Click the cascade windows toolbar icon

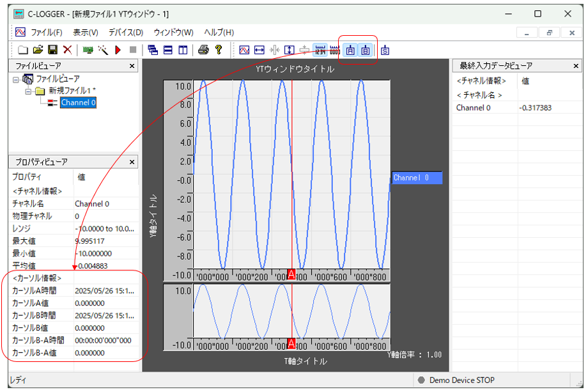click(153, 50)
